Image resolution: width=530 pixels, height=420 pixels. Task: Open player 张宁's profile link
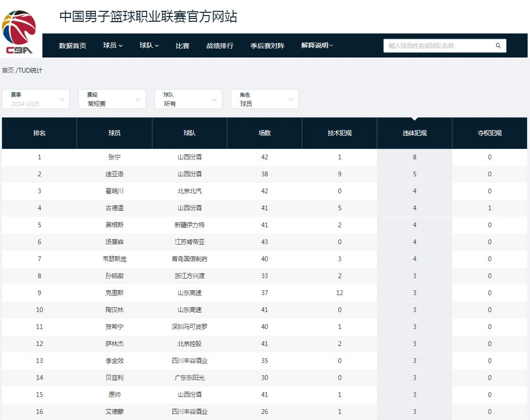click(114, 157)
